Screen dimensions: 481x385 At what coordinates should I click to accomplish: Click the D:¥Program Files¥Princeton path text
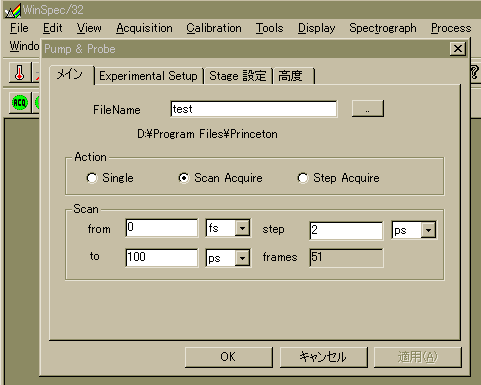tap(207, 134)
